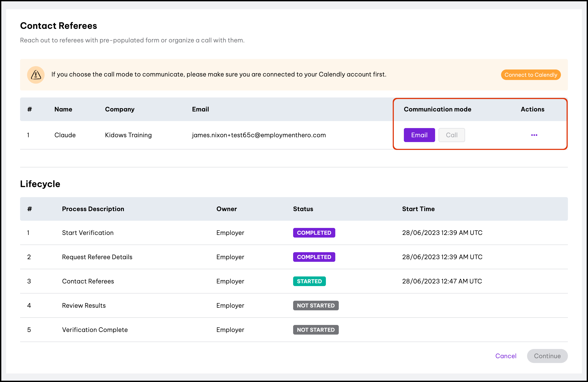
Task: Click NOT STARTED badge for Review Results
Action: coord(315,305)
